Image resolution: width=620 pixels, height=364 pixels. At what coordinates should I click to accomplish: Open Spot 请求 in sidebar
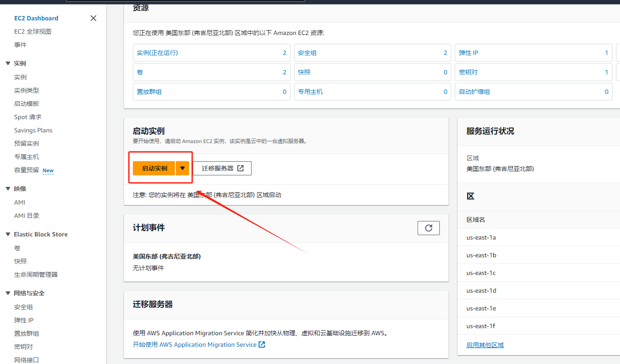click(28, 117)
